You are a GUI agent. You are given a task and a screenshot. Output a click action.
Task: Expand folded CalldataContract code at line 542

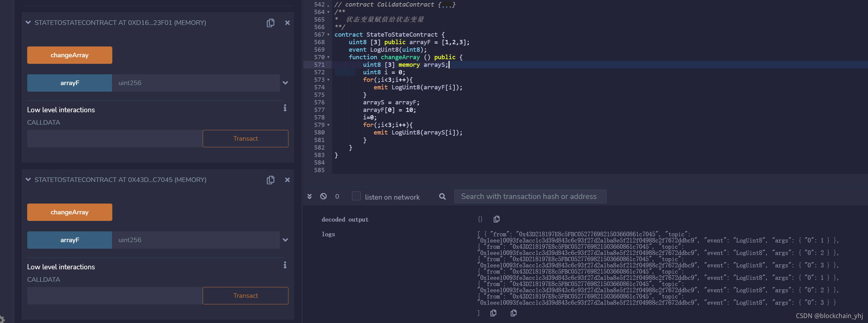tap(328, 5)
